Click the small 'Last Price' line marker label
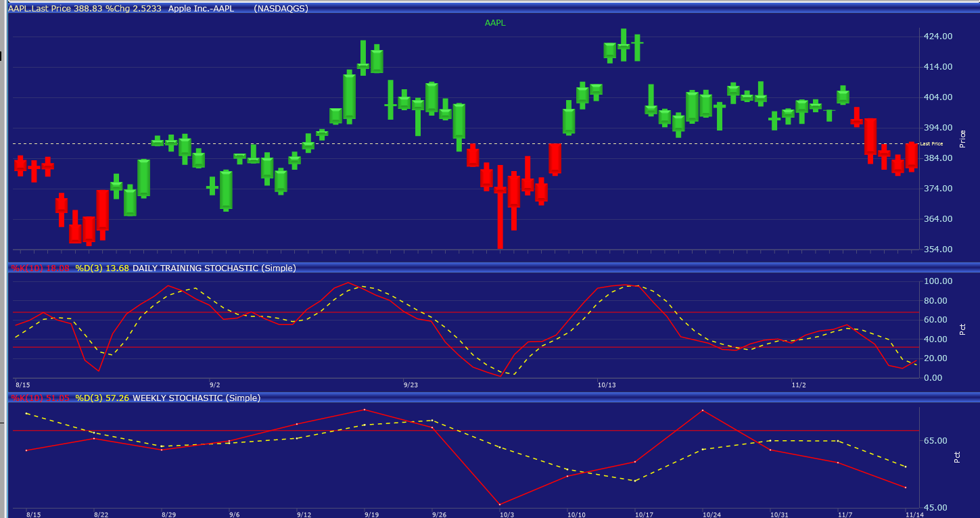The height and width of the screenshot is (518, 980). click(931, 143)
